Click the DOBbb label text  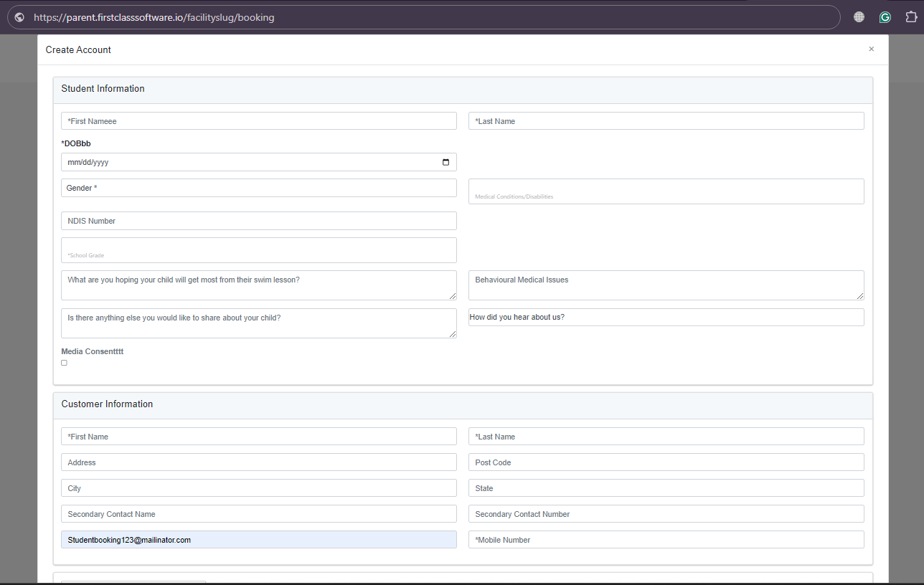tap(76, 143)
